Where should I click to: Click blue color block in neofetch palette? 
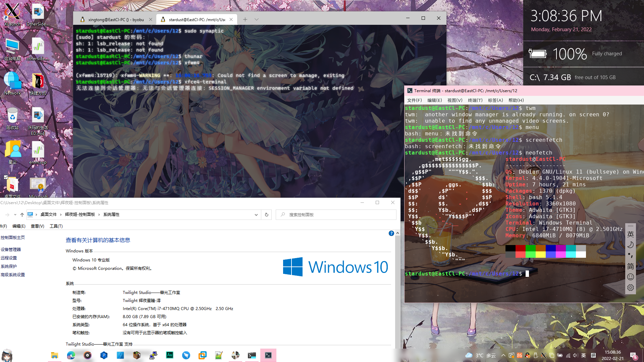(x=551, y=248)
